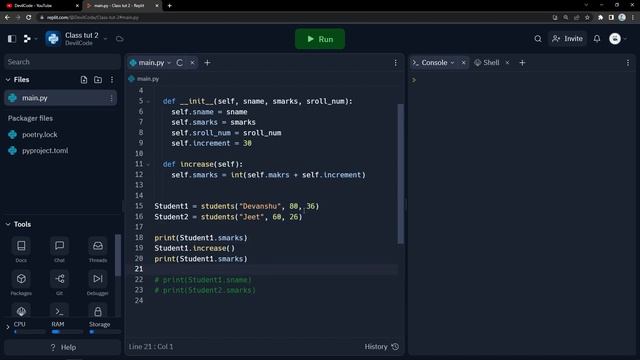The width and height of the screenshot is (640, 360).
Task: Collapse the Files section
Action: (x=8, y=80)
